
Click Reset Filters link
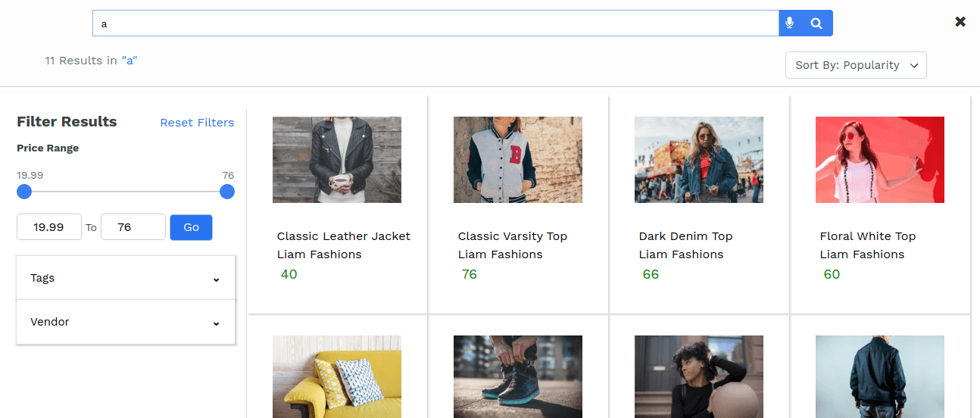click(x=197, y=123)
